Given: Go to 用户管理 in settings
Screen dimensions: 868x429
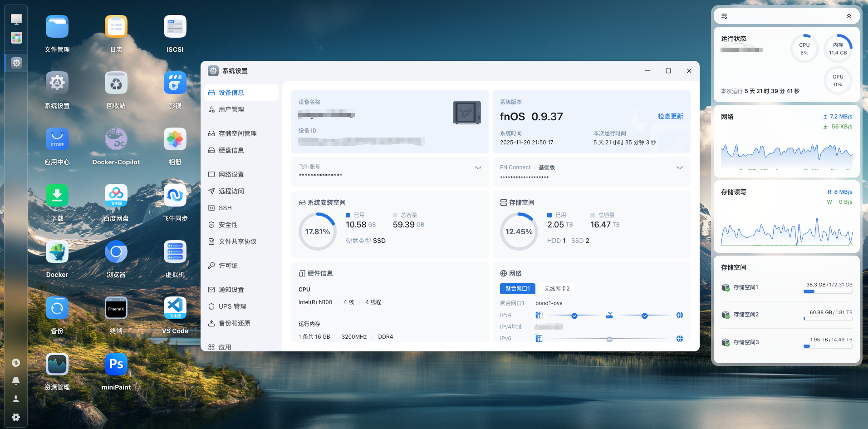Looking at the screenshot, I should (x=241, y=109).
